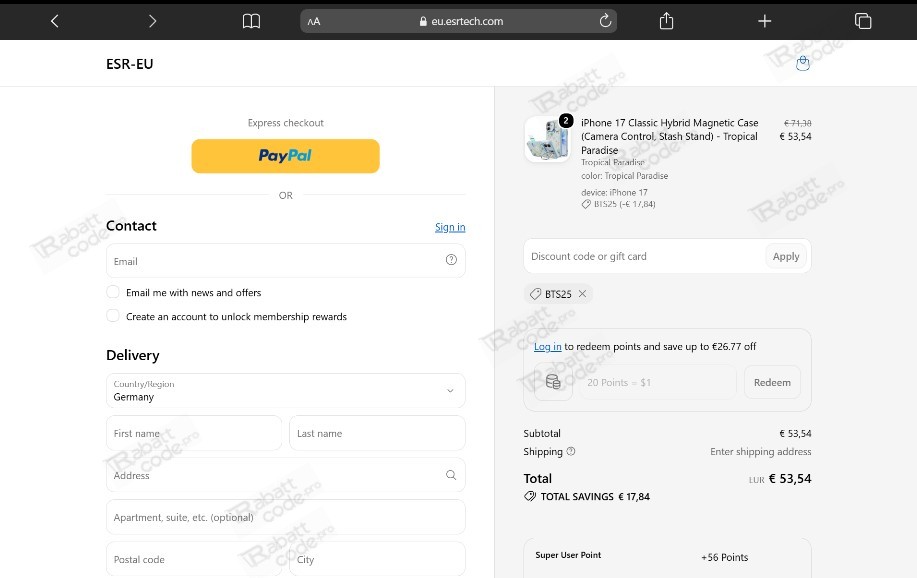Screen dimensions: 917x578
Task: Pay with PayPal express checkout
Action: (285, 156)
